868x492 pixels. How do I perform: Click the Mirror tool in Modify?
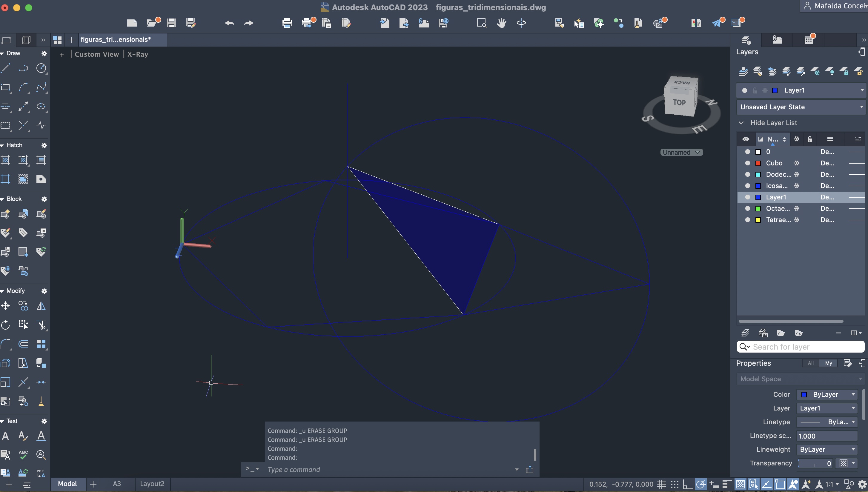41,306
